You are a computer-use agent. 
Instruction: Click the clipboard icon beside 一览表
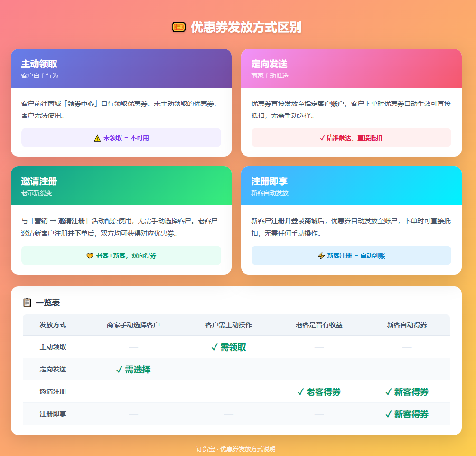click(x=27, y=303)
